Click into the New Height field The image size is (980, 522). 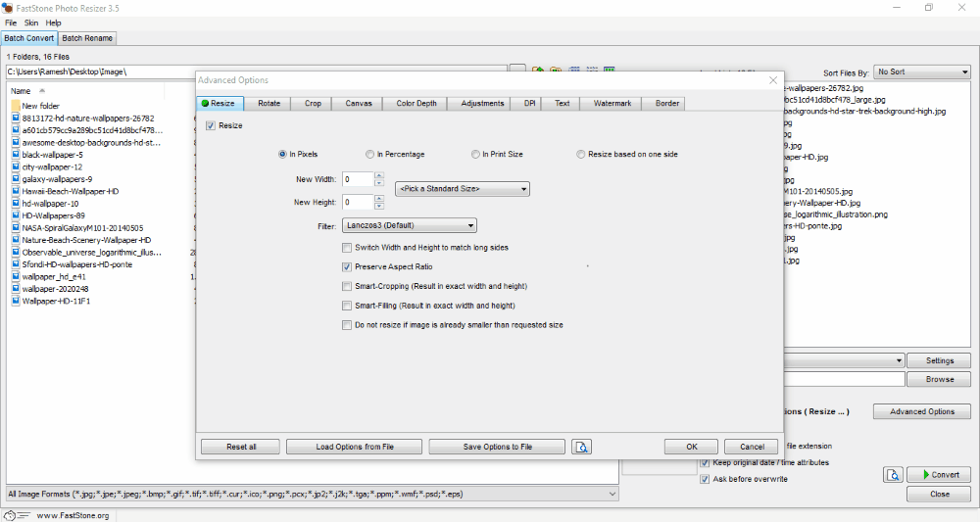coord(358,203)
